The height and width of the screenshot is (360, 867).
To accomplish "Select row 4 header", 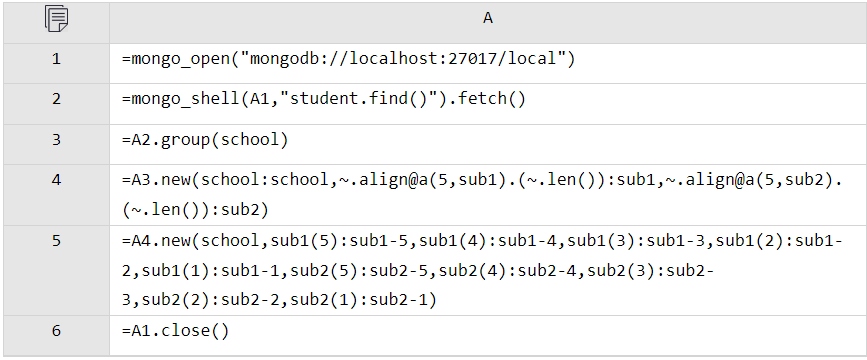I will coord(56,195).
